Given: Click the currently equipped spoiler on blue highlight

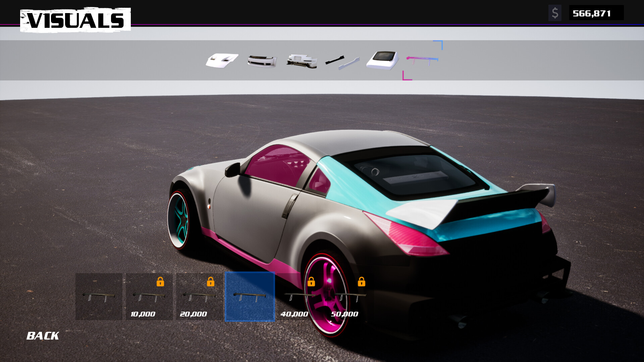Looking at the screenshot, I should [x=250, y=297].
